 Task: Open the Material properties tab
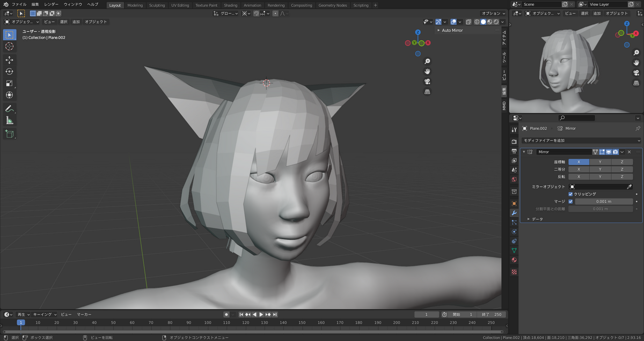coord(514,260)
